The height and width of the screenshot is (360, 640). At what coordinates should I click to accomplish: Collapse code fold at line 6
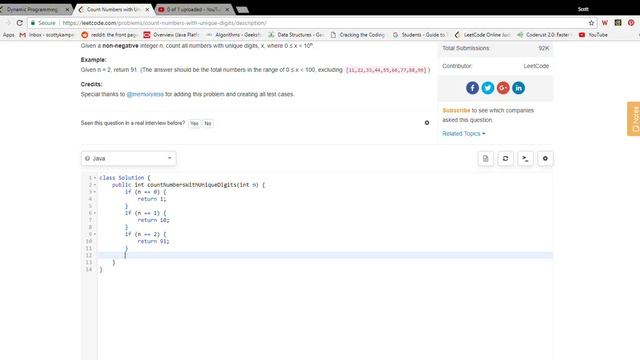click(x=95, y=213)
